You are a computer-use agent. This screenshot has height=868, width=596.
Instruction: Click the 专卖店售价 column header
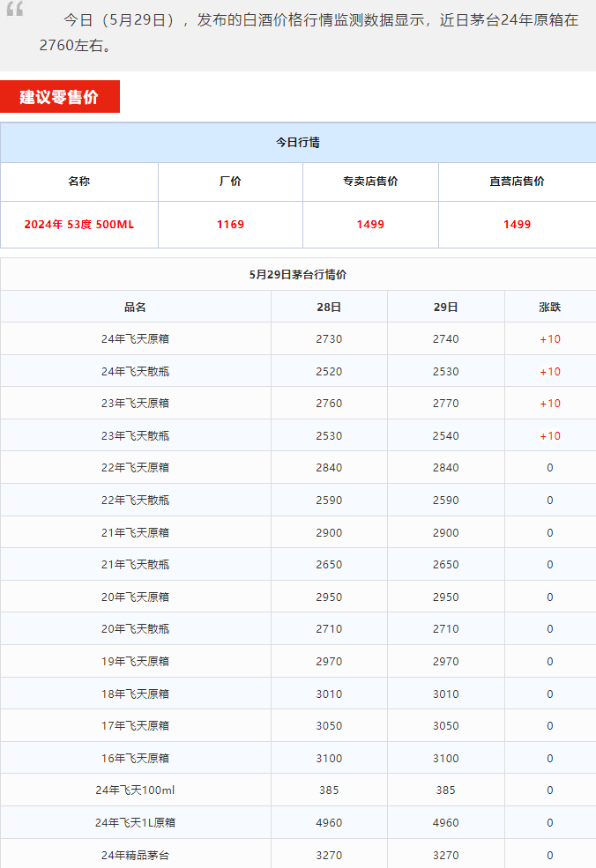point(370,182)
